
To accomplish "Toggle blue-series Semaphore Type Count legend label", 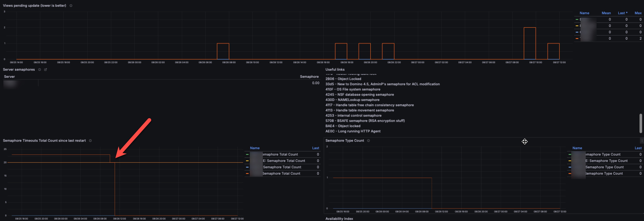I will (x=604, y=167).
